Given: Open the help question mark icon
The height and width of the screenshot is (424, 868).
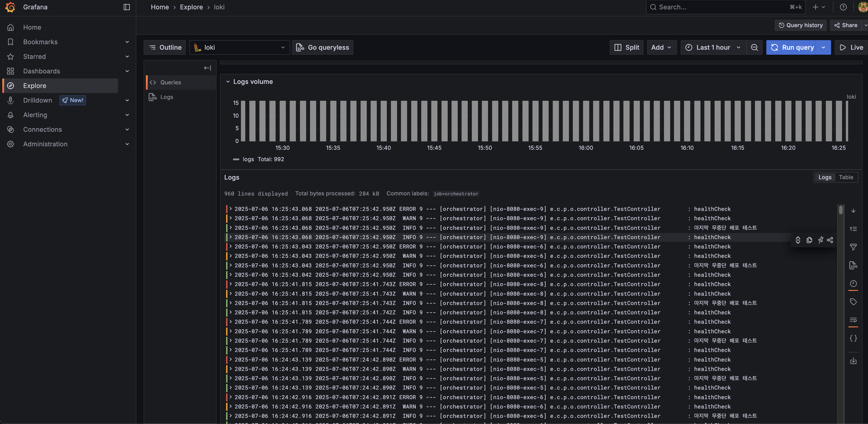Looking at the screenshot, I should click(843, 7).
